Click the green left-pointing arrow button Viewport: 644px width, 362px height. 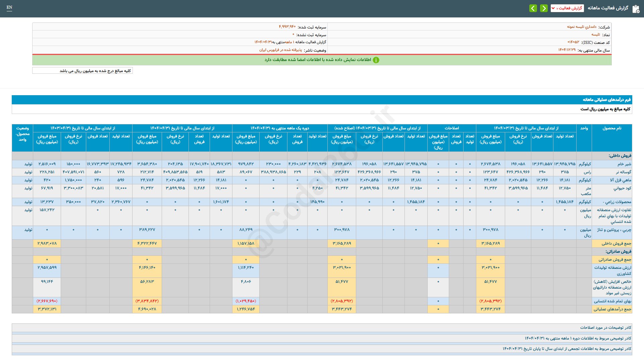533,8
